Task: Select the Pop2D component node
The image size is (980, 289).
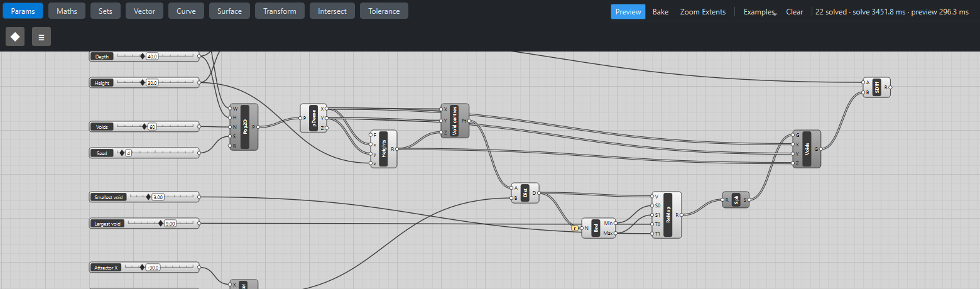Action: coord(244,127)
